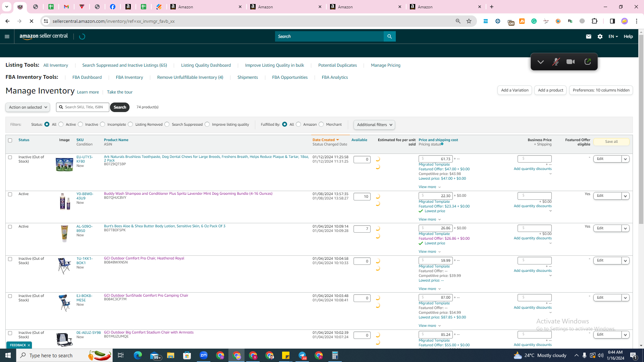
Task: Select the Ark Naturals Toothpaste row checkbox
Action: pyautogui.click(x=10, y=157)
